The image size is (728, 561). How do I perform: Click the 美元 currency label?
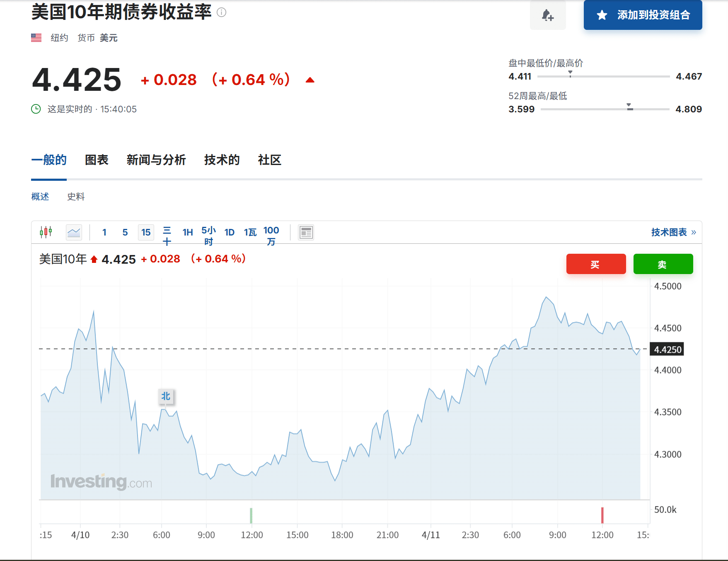(109, 38)
